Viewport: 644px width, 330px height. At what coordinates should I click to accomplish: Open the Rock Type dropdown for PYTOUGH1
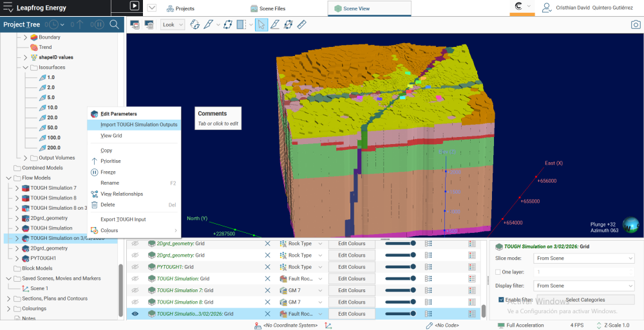click(301, 267)
